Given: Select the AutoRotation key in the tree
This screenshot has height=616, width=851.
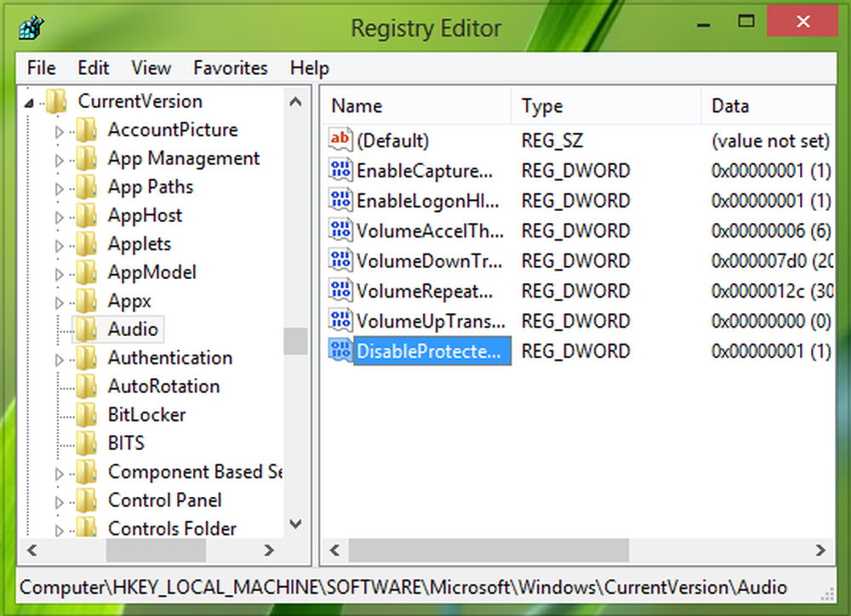Looking at the screenshot, I should (163, 386).
